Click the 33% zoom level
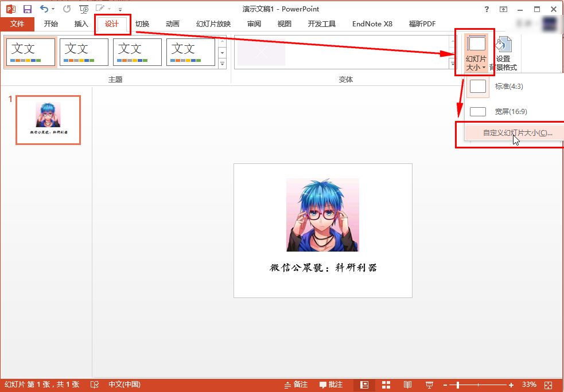 tap(529, 385)
